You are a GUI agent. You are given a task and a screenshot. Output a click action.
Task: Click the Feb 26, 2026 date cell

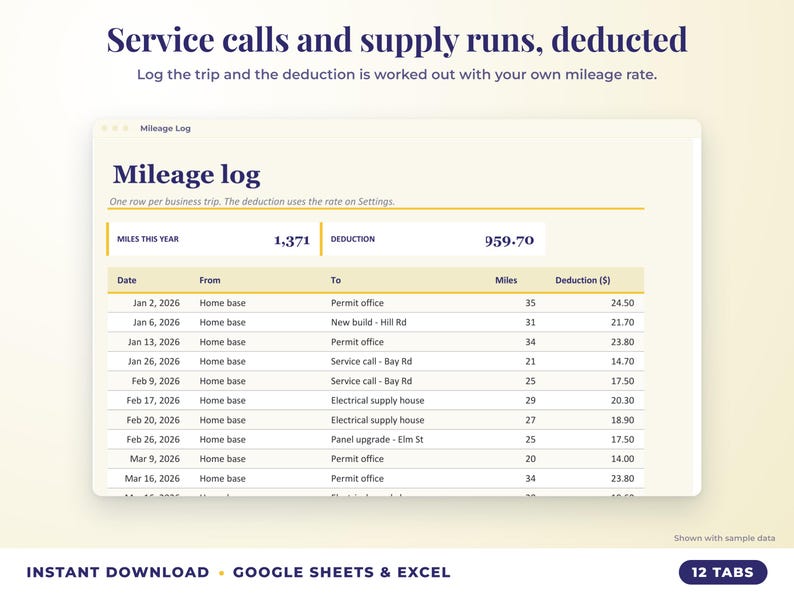(153, 440)
